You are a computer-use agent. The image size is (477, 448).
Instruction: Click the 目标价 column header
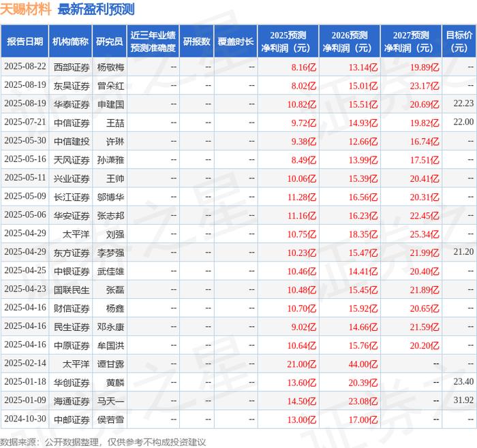coord(459,42)
